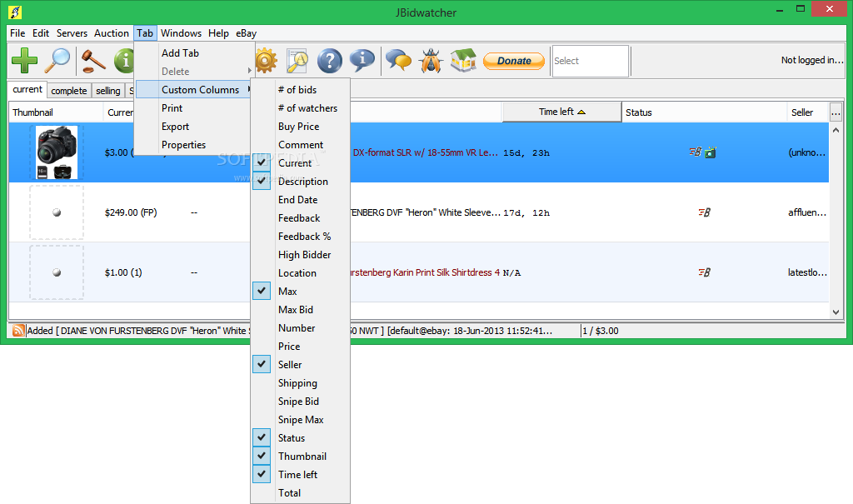This screenshot has width=853, height=504.
Task: Enable the High Bidder column
Action: 300,255
